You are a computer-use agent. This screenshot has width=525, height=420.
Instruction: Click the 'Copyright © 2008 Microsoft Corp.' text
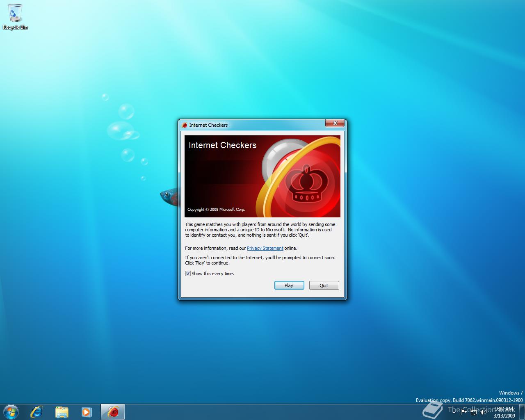pyautogui.click(x=216, y=210)
